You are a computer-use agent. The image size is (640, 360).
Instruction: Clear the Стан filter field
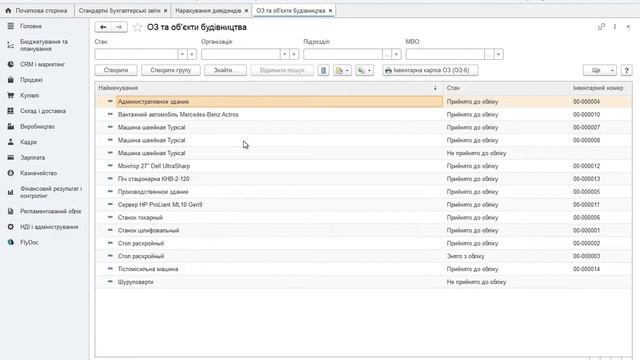pyautogui.click(x=192, y=54)
